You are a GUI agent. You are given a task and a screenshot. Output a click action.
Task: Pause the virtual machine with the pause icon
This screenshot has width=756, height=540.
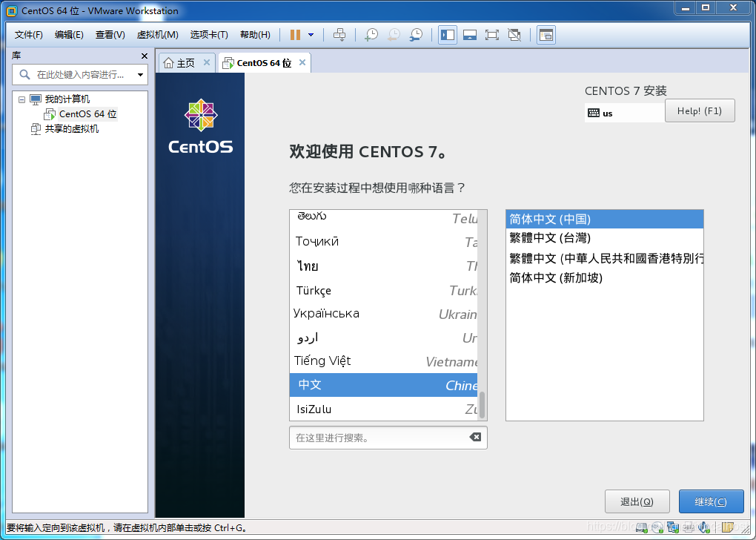click(295, 35)
